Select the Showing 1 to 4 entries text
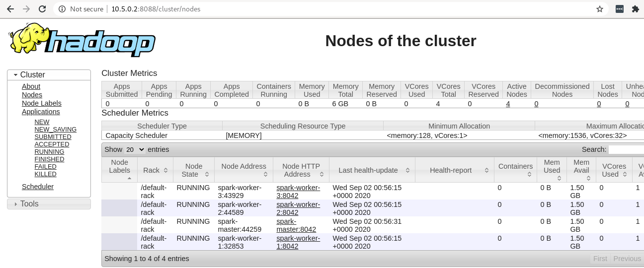The image size is (644, 268). coord(147,259)
